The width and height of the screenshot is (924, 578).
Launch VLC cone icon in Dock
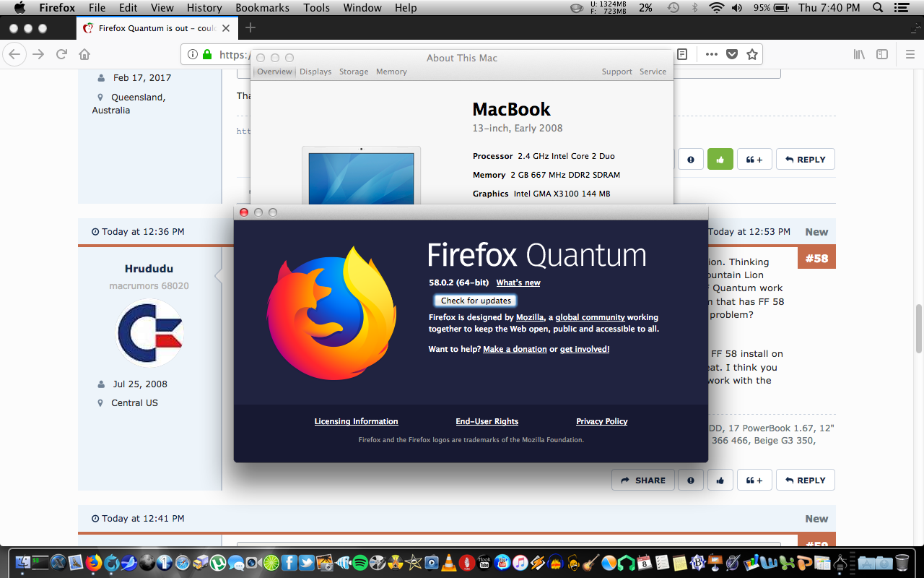pyautogui.click(x=449, y=563)
